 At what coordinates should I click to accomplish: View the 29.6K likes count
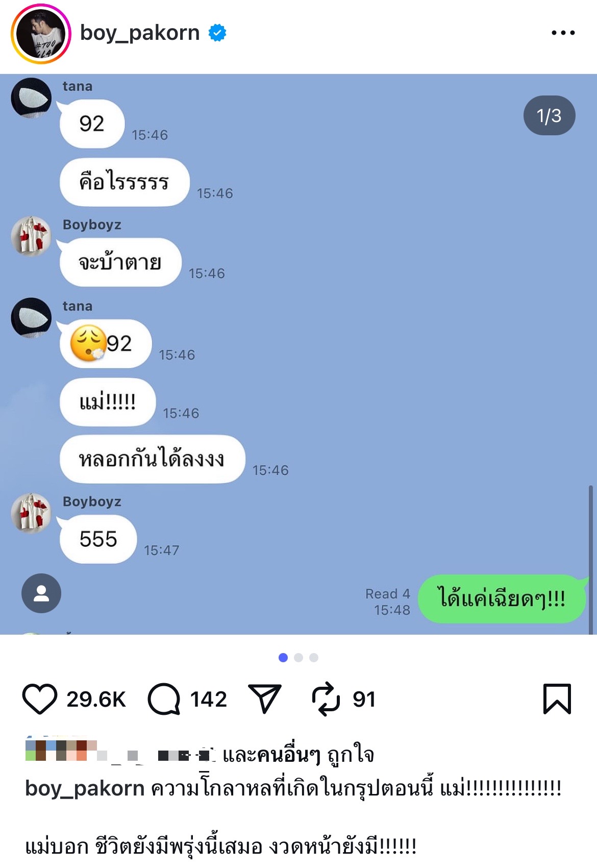tap(96, 699)
